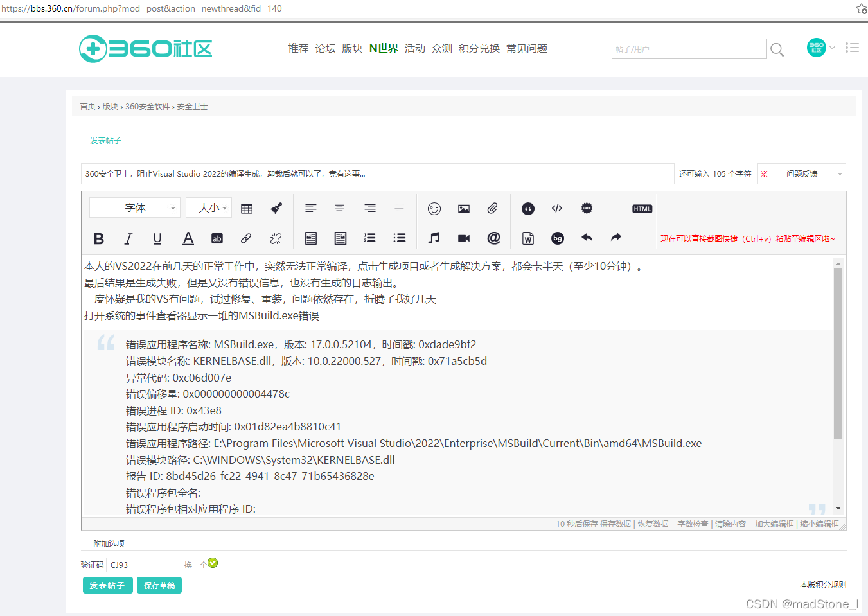The image size is (868, 616).
Task: Go to the 版块 nav item
Action: pos(352,48)
